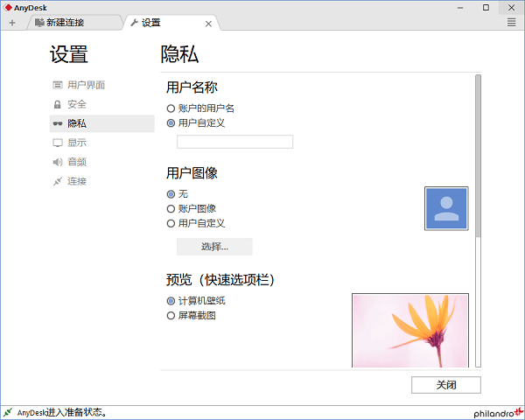This screenshot has width=525, height=420.
Task: Click the monitor icon on 新建连接 tab
Action: 39,23
